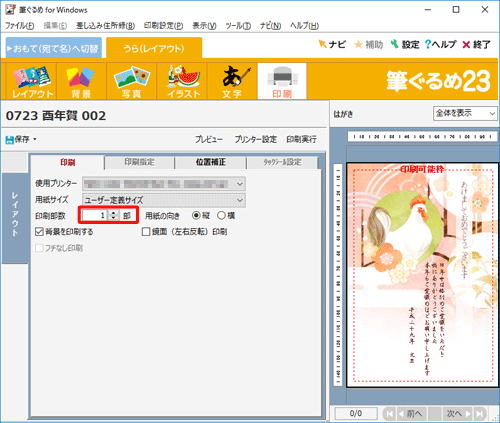Open the 表示(V) menu
This screenshot has width=500, height=423.
click(204, 26)
